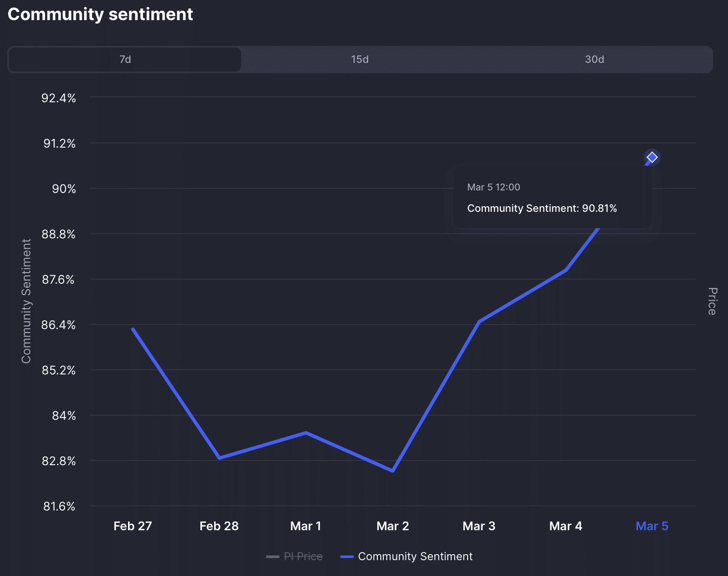Hide the Community Sentiment line via legend
The height and width of the screenshot is (576, 728).
[415, 556]
